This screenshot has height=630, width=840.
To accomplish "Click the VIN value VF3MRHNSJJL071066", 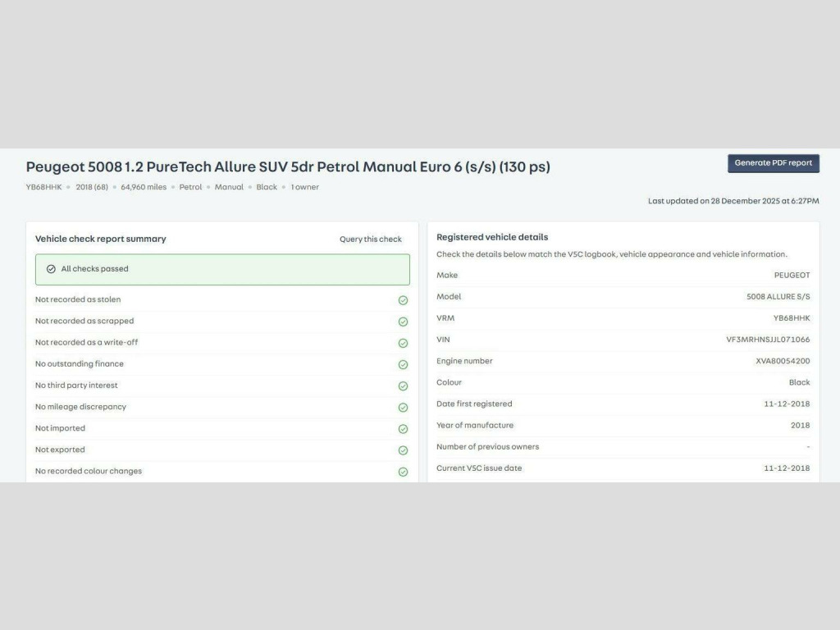I will 767,340.
